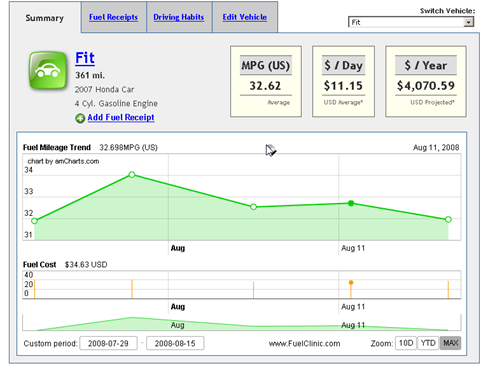Click the '2007 Honda Car' text
488x366 pixels.
(x=104, y=89)
